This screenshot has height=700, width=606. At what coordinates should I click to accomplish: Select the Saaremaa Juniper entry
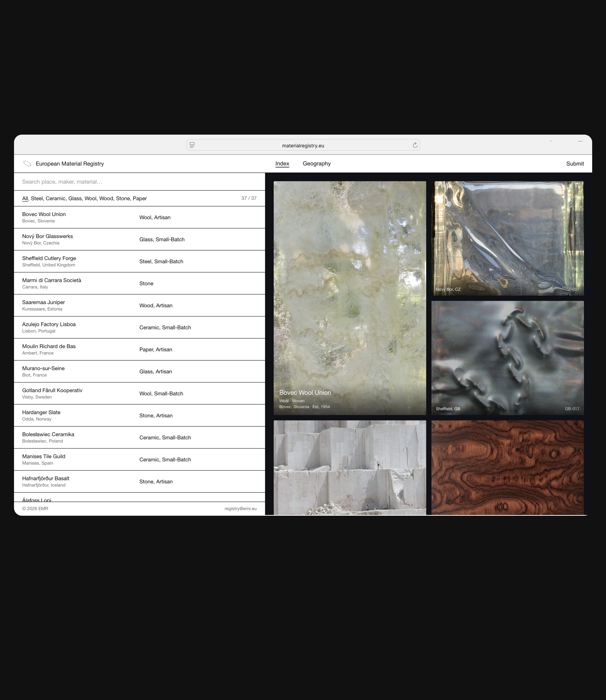139,305
